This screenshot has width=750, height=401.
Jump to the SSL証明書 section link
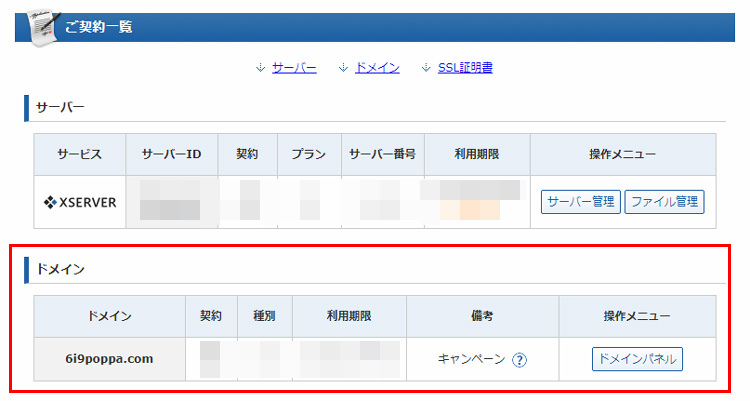click(x=465, y=68)
